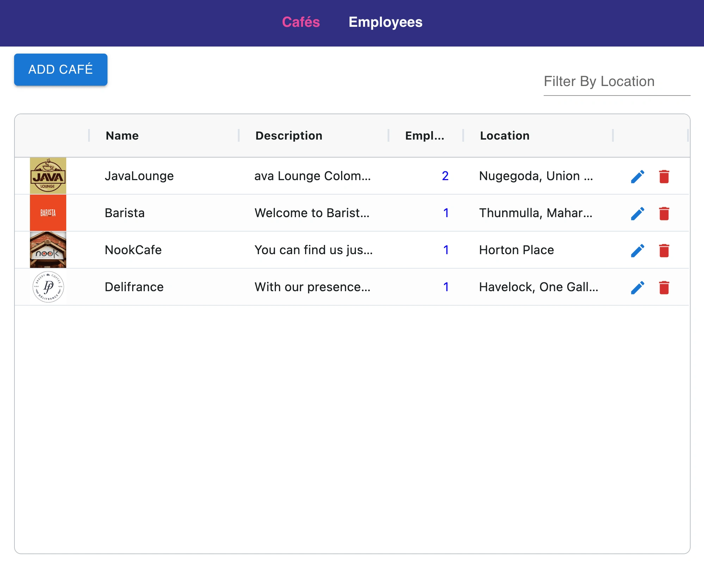Edit the Barista café entry
The width and height of the screenshot is (704, 588).
point(637,213)
